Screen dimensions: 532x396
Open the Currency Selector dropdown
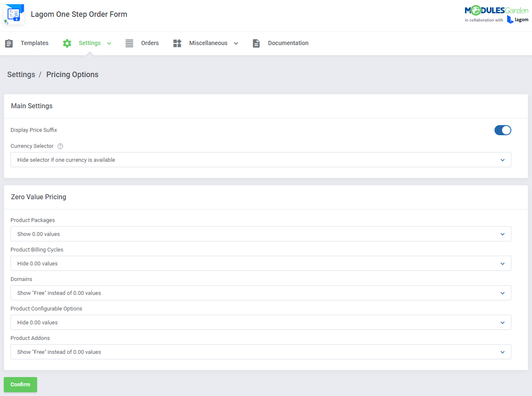pos(261,160)
